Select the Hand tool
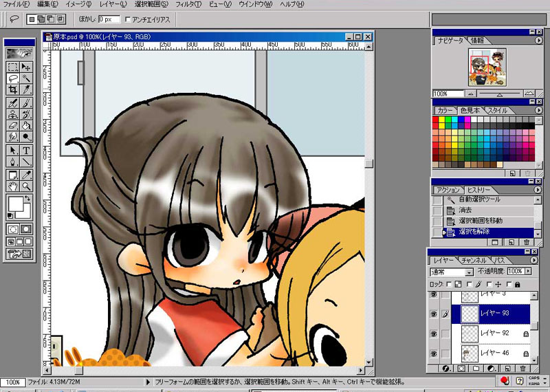 point(12,186)
